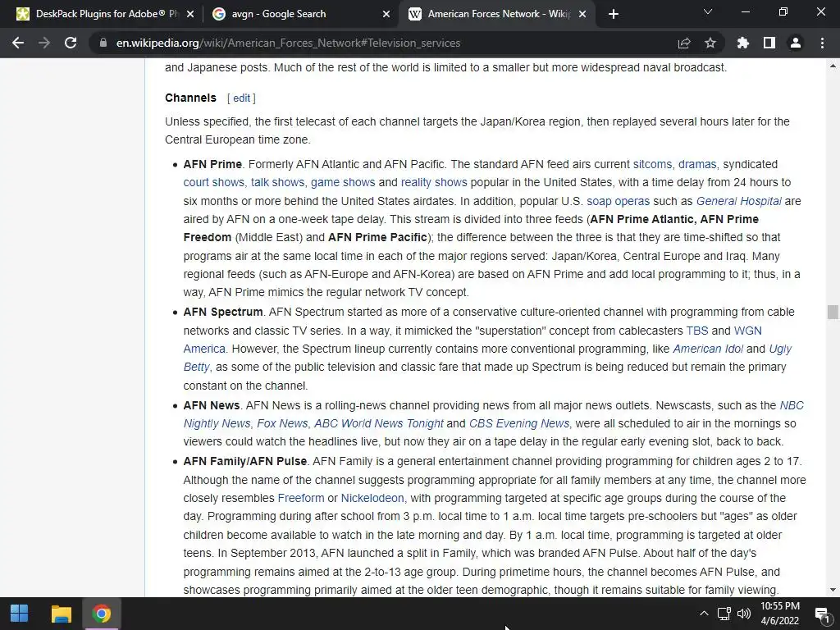Click the Channels section heading
This screenshot has height=630, width=840.
coord(190,98)
